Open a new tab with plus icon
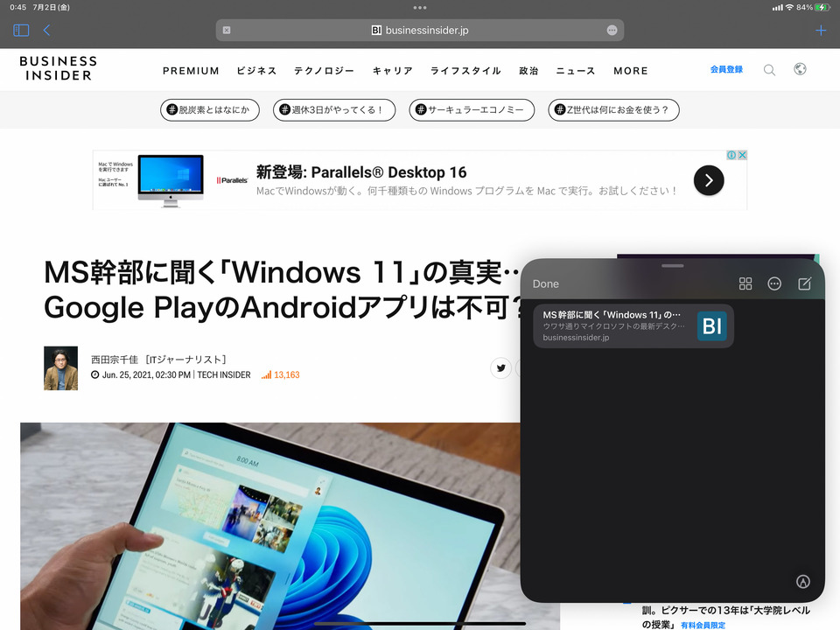 point(820,30)
